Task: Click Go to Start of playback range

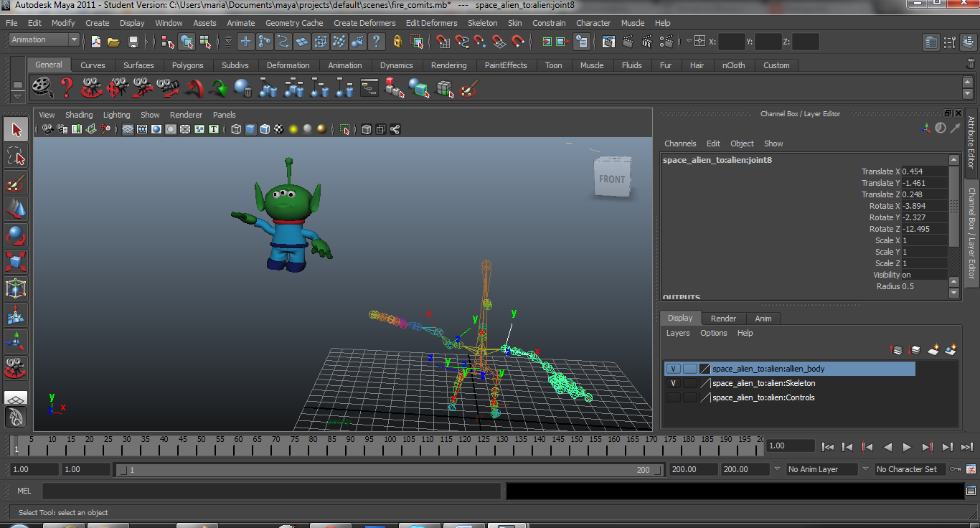Action: 828,447
